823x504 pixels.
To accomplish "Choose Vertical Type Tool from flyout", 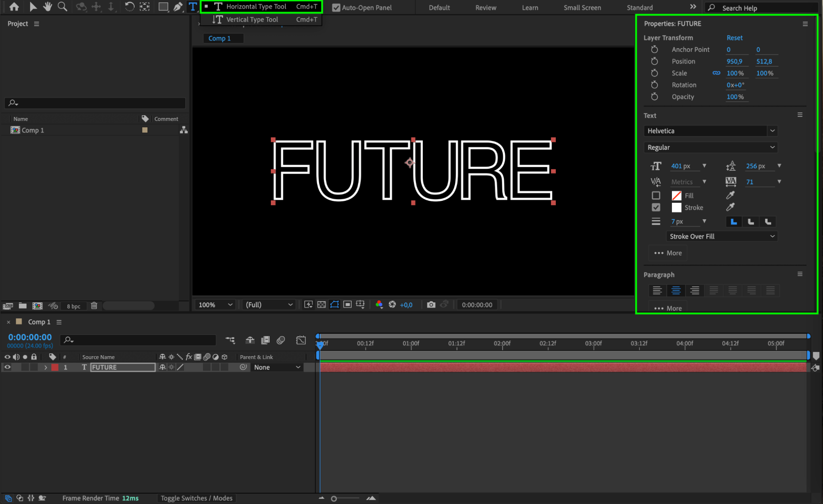I will (x=261, y=19).
